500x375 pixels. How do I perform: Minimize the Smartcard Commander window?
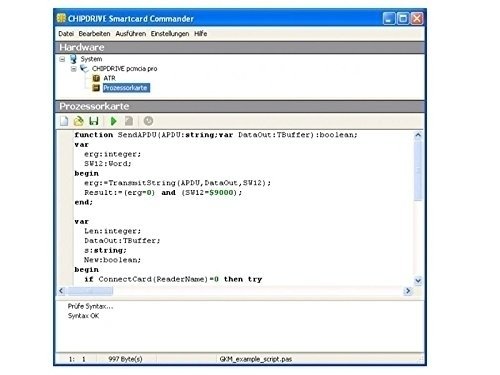coord(389,19)
